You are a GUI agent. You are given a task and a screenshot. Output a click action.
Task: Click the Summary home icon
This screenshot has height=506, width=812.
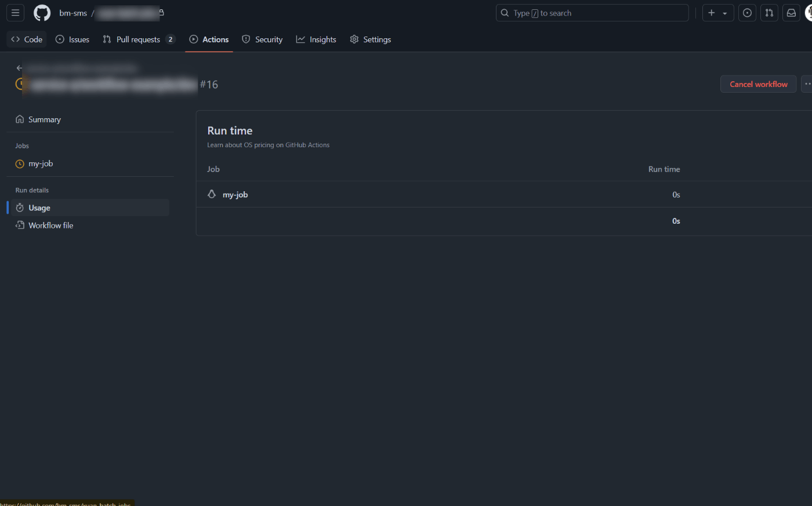click(x=20, y=119)
